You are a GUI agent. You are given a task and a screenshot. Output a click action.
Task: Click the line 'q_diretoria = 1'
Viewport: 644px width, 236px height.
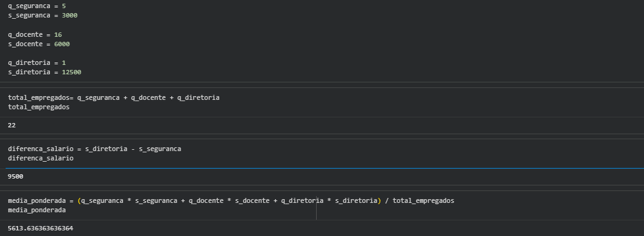pos(37,63)
